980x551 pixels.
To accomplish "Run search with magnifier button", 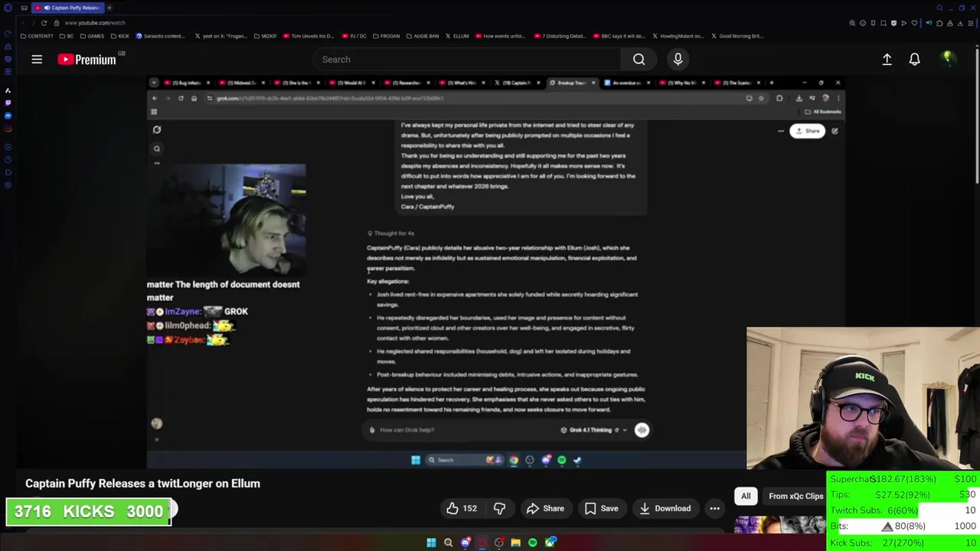I will (x=639, y=59).
